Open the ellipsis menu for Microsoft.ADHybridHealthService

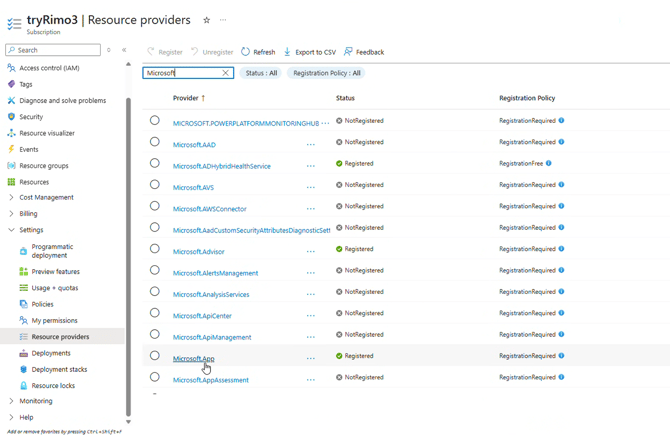311,166
